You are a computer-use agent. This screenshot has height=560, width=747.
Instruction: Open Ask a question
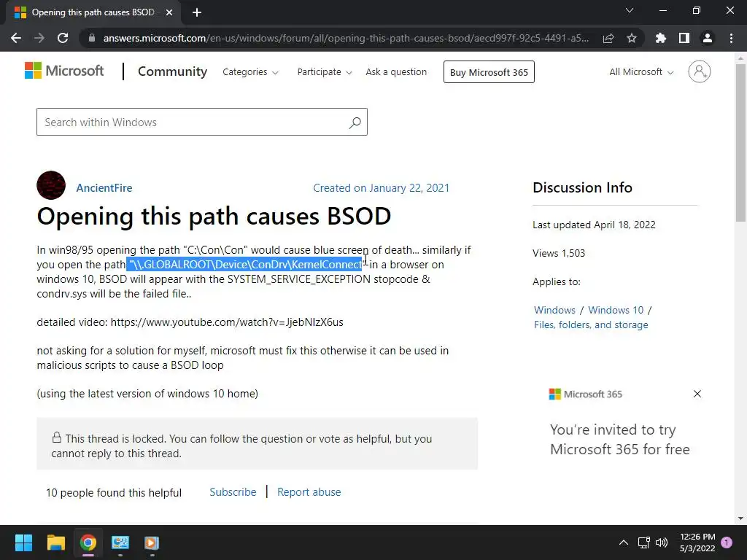396,72
